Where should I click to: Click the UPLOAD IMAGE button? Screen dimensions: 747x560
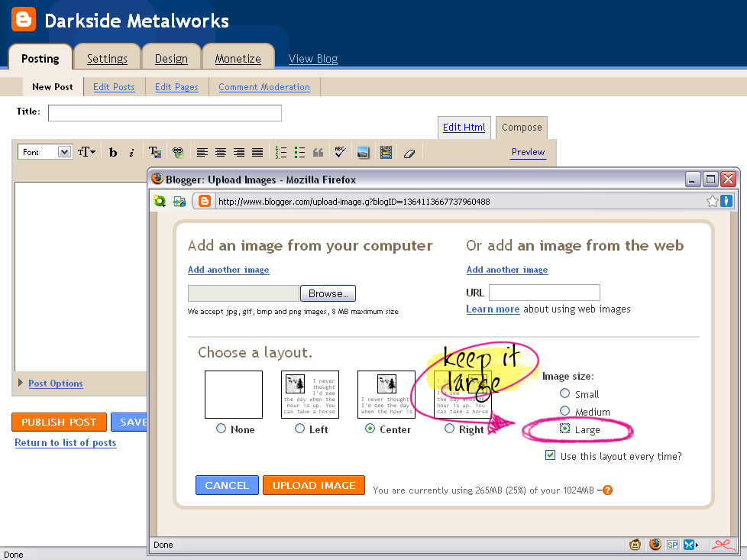click(314, 485)
